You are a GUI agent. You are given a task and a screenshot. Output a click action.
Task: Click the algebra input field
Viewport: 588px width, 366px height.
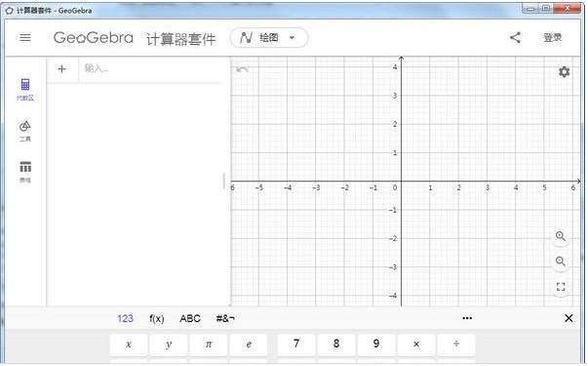[151, 69]
